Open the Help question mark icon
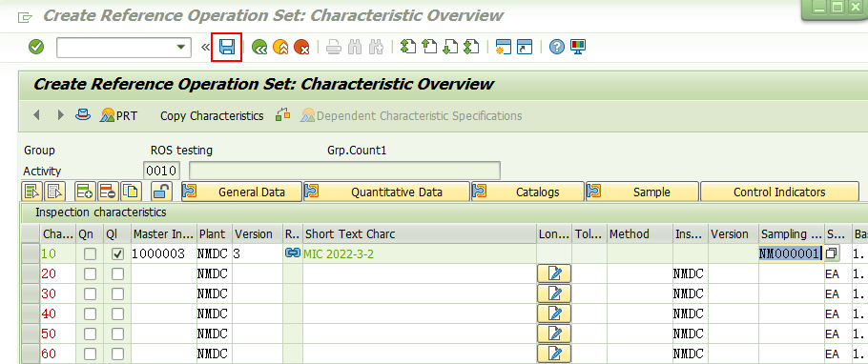868x364 pixels. 556,47
